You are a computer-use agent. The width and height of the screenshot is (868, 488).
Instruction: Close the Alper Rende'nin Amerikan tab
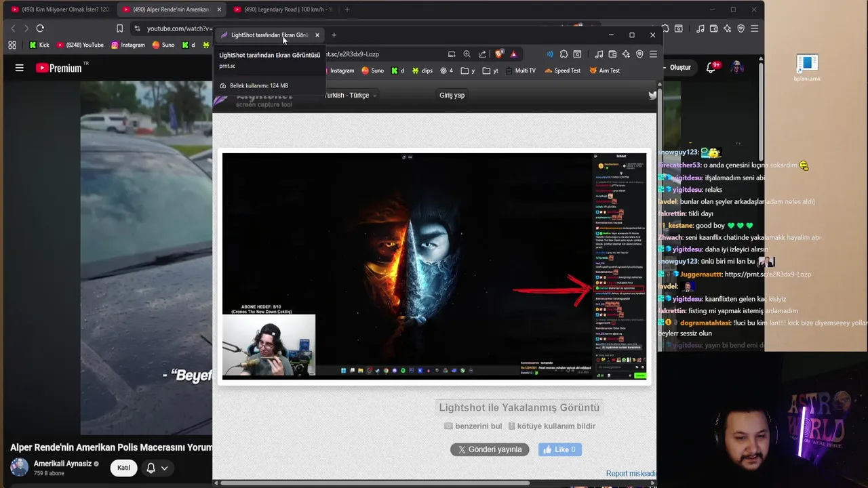point(219,9)
